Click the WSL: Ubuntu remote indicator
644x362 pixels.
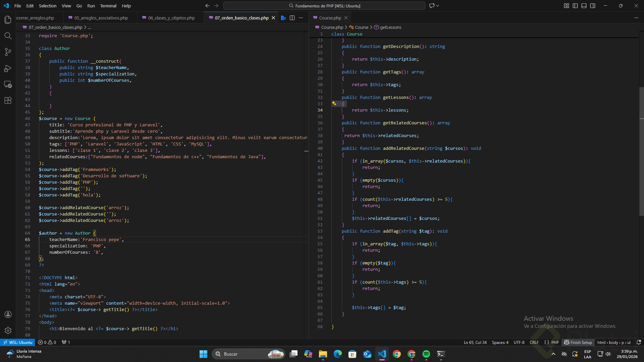[x=18, y=342]
